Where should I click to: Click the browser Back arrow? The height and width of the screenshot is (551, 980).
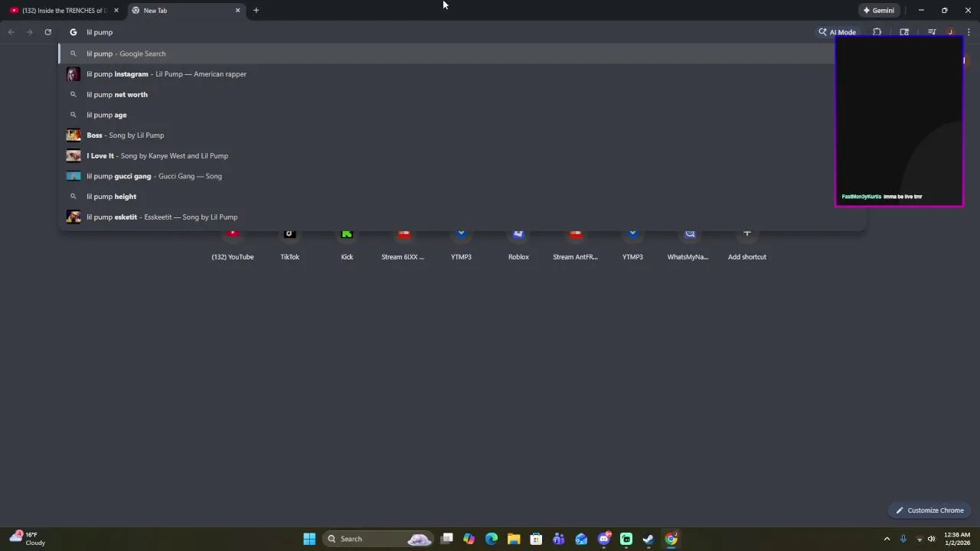tap(11, 32)
